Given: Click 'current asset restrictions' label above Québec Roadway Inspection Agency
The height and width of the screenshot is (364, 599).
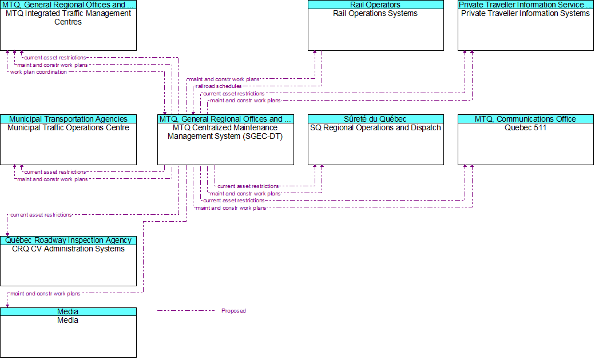Looking at the screenshot, I should tap(41, 215).
